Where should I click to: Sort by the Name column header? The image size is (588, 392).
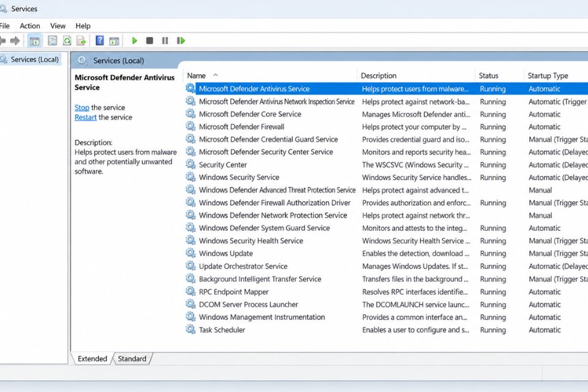tap(270, 75)
